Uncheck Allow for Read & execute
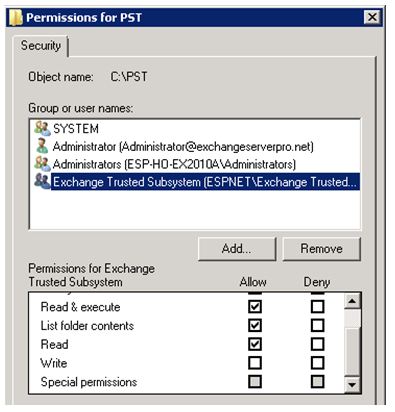The height and width of the screenshot is (412, 395). tap(255, 306)
